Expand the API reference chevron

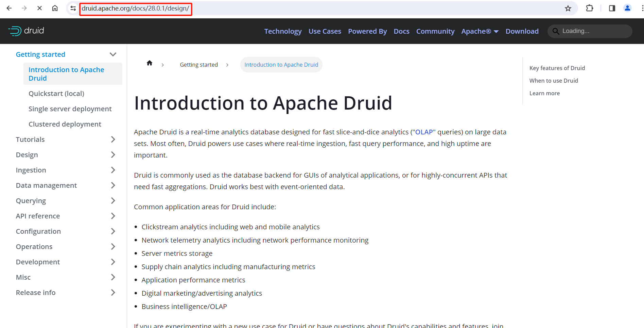pos(113,216)
